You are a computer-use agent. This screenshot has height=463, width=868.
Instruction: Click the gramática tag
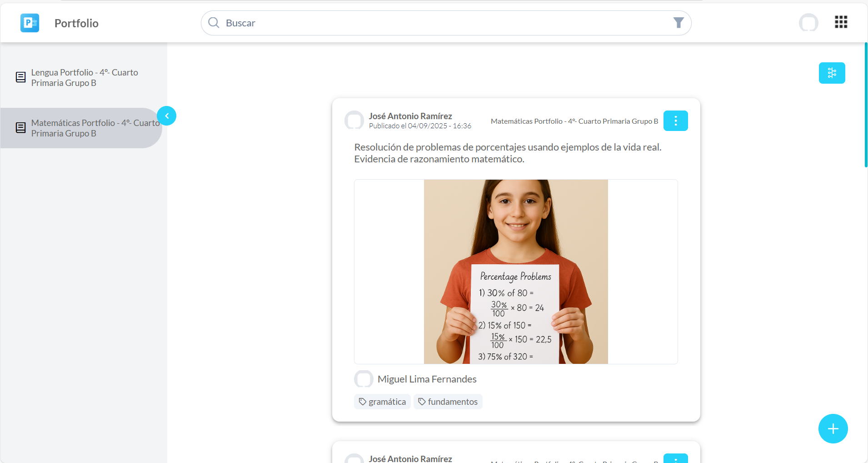[x=382, y=402]
